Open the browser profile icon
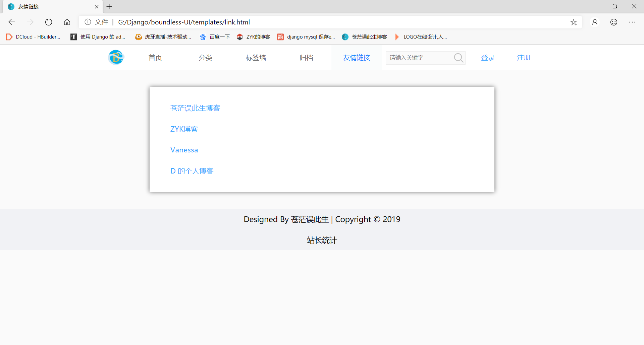Image resolution: width=644 pixels, height=345 pixels. click(595, 22)
